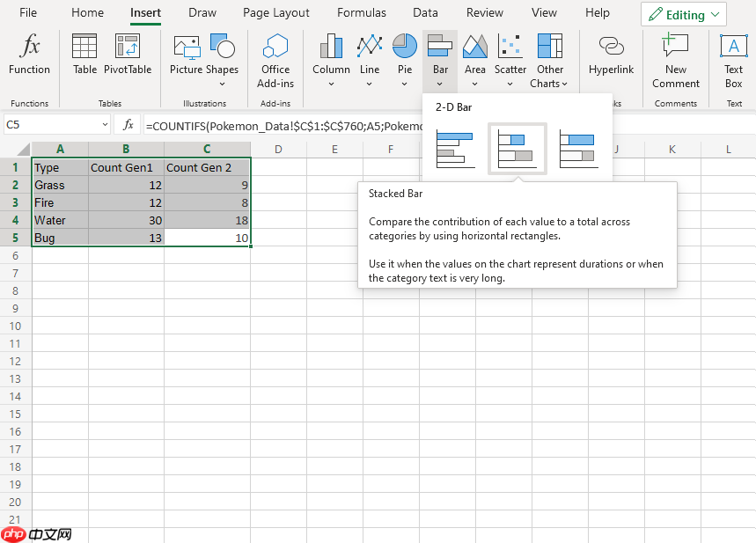The width and height of the screenshot is (756, 543).
Task: Switch to the Formulas tab
Action: (x=362, y=13)
